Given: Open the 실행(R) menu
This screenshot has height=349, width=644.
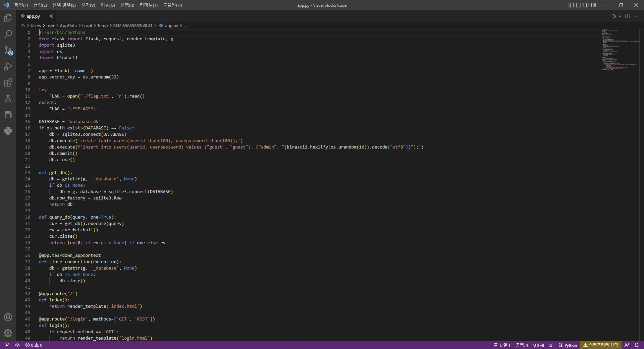Looking at the screenshot, I should tap(127, 5).
